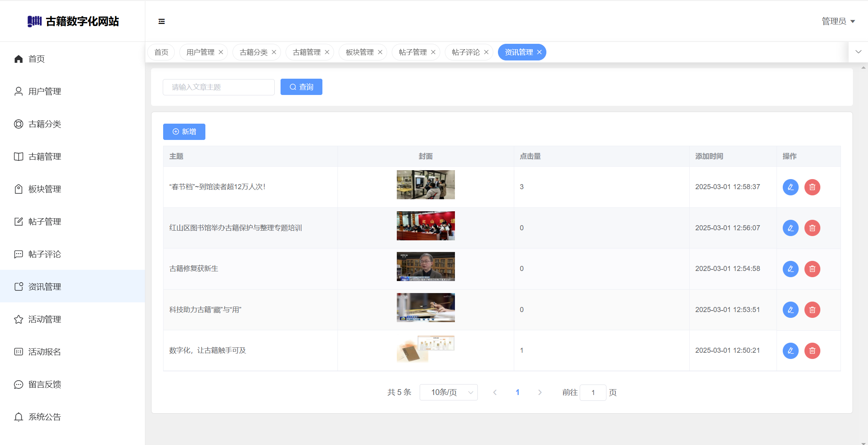
Task: Go to next page arrow
Action: 540,392
